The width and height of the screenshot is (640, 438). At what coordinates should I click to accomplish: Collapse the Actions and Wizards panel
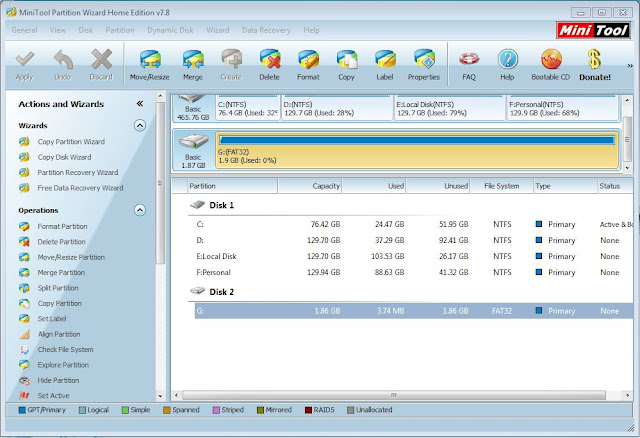click(x=140, y=104)
